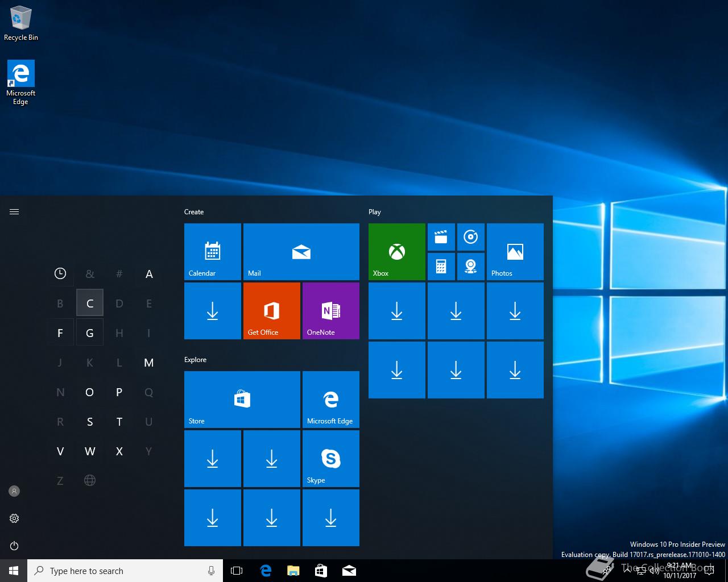Select the Microsoft Edge desktop shortcut
The height and width of the screenshot is (582, 728).
click(x=21, y=83)
